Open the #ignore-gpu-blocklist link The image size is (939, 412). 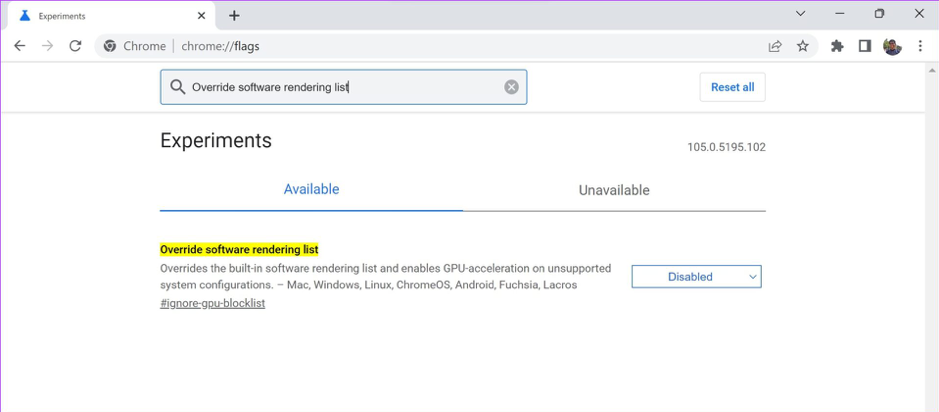(x=212, y=303)
